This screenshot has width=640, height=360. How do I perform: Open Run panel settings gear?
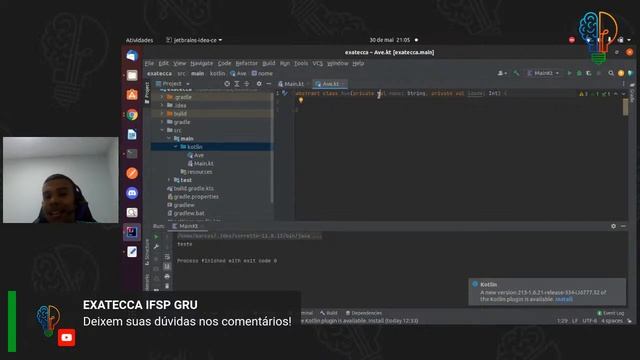[613, 226]
